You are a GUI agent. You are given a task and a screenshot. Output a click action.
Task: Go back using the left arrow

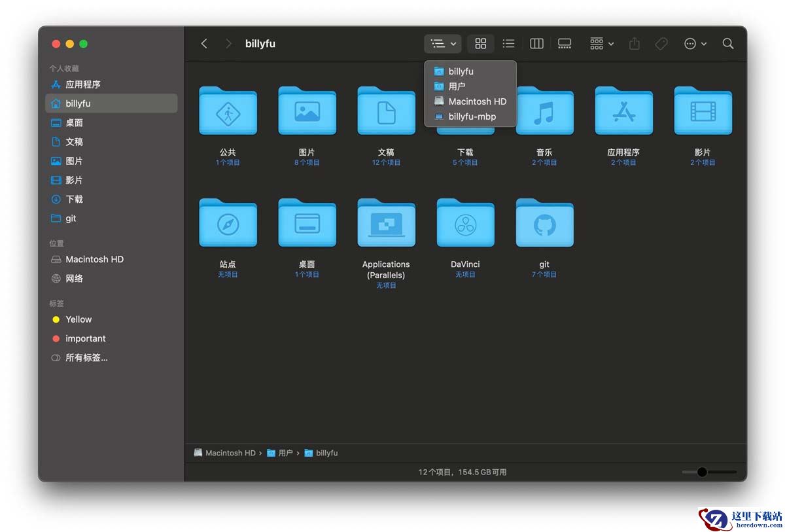point(204,44)
